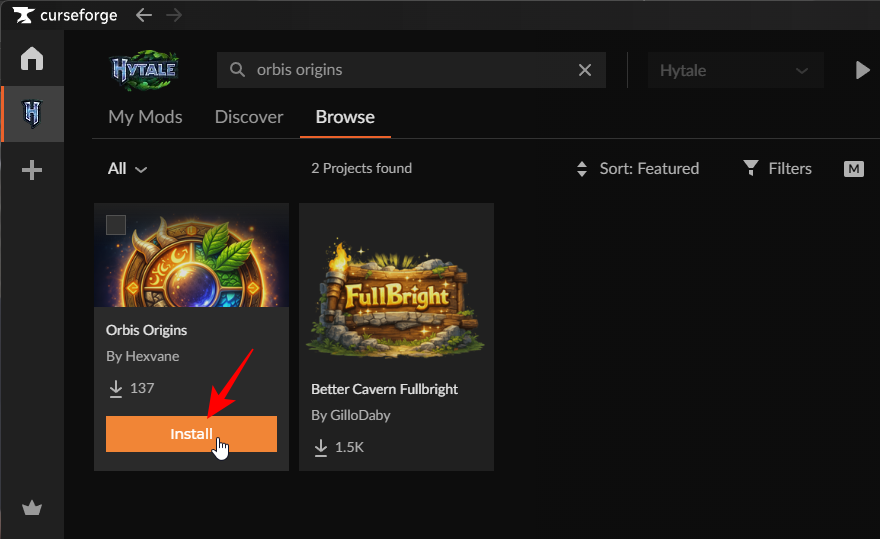The height and width of the screenshot is (539, 880).
Task: Tick the Orbis Origins selection checkbox
Action: click(x=116, y=224)
